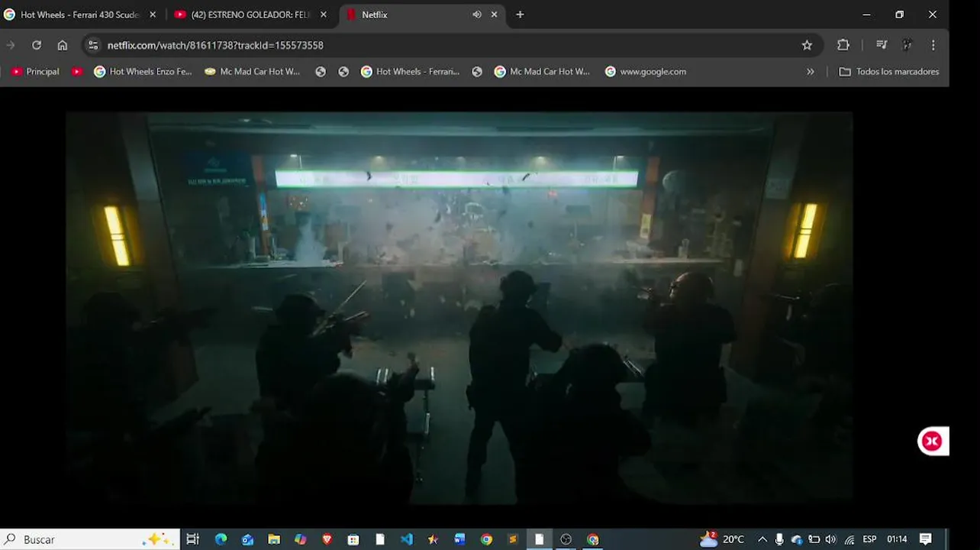This screenshot has height=550, width=980.
Task: Open the www.google.com bookmark
Action: point(646,71)
